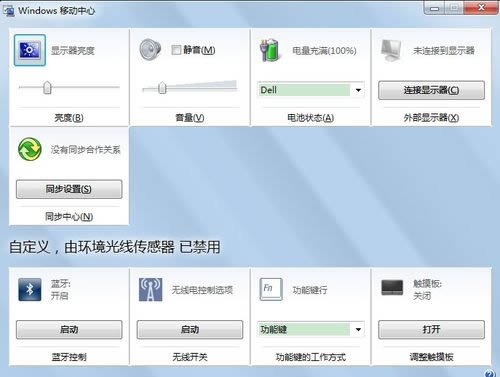Open the battery status icon
500x377 pixels.
[x=269, y=50]
